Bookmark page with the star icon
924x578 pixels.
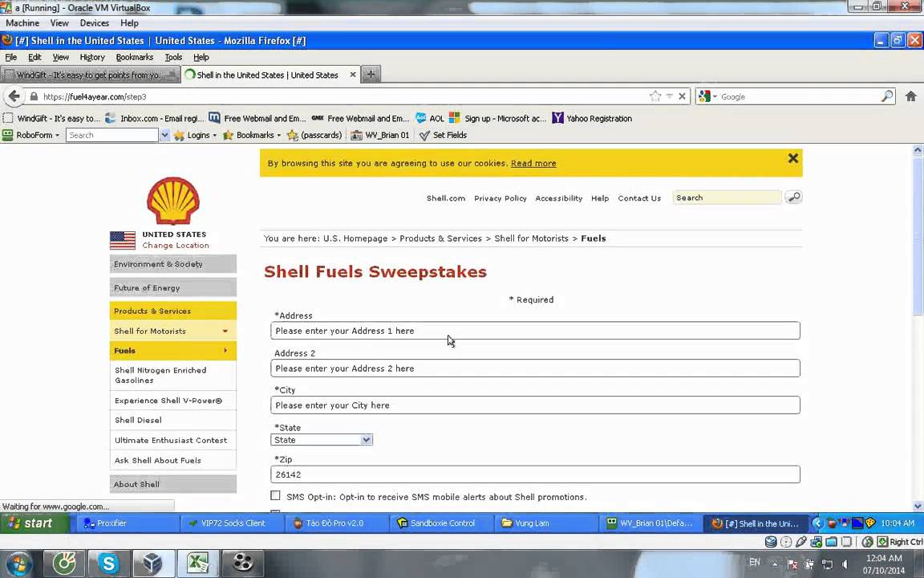point(654,96)
